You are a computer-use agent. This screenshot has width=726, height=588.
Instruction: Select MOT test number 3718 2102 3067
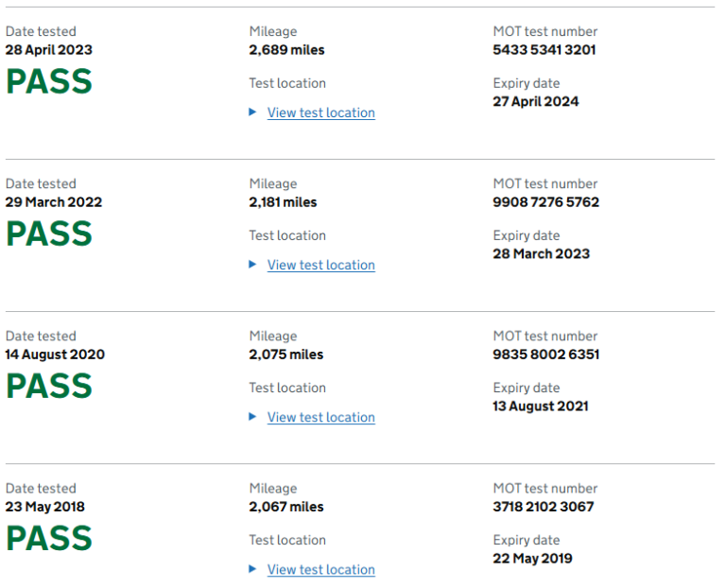coord(544,507)
